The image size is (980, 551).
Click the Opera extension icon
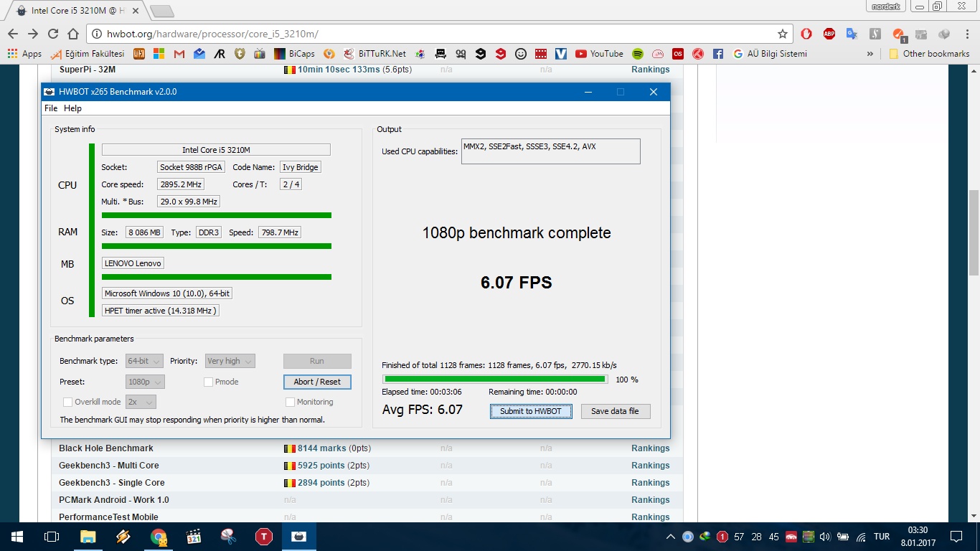(x=806, y=34)
